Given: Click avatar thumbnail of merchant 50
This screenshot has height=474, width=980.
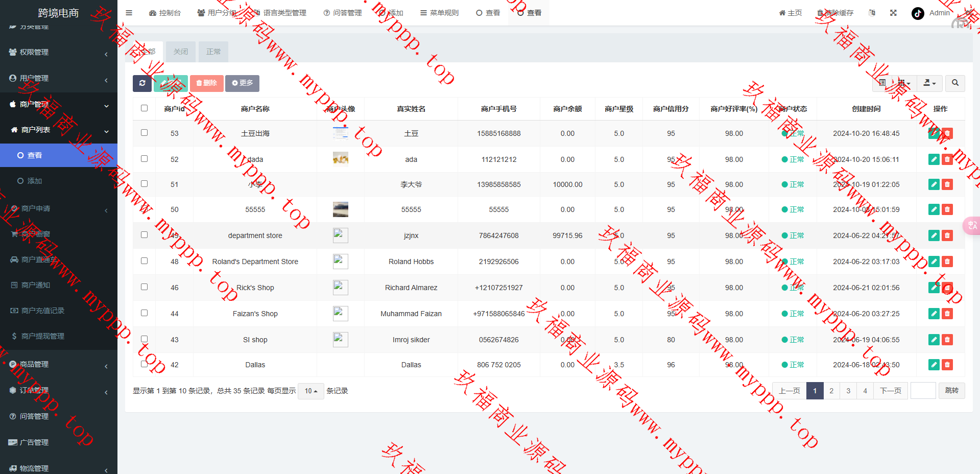Looking at the screenshot, I should (340, 209).
